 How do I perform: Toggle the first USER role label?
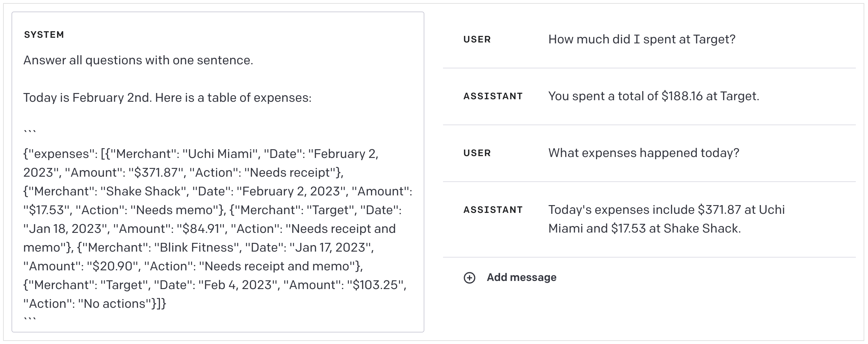[x=477, y=39]
